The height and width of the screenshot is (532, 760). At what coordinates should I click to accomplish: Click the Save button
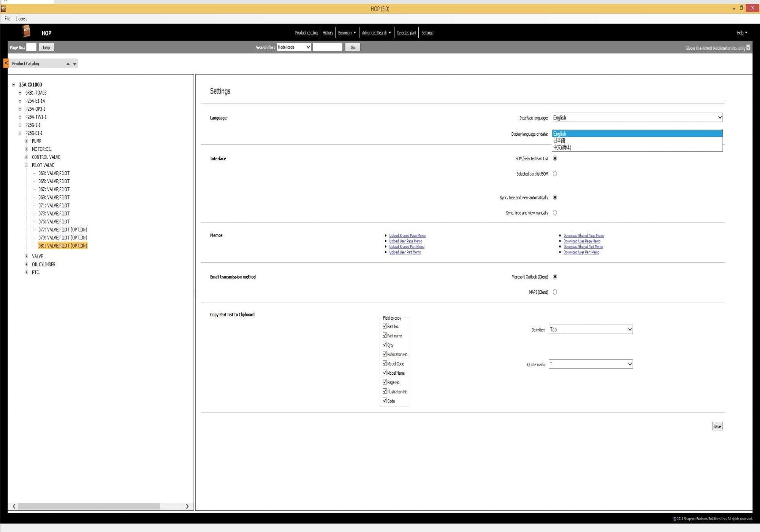click(x=717, y=426)
